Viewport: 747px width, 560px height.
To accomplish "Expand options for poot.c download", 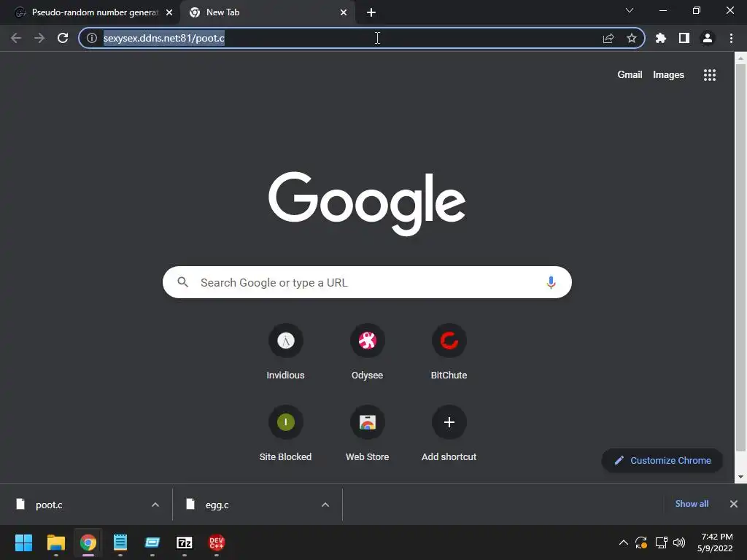I will [155, 505].
